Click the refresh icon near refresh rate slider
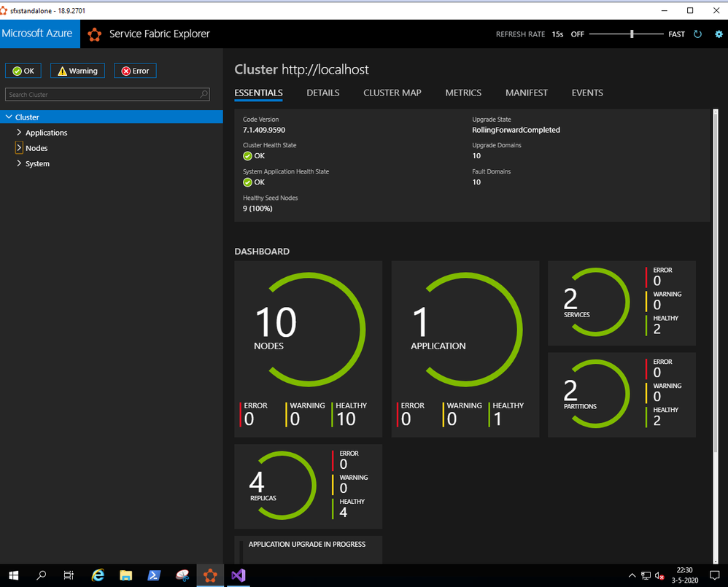Image resolution: width=728 pixels, height=587 pixels. coord(697,34)
